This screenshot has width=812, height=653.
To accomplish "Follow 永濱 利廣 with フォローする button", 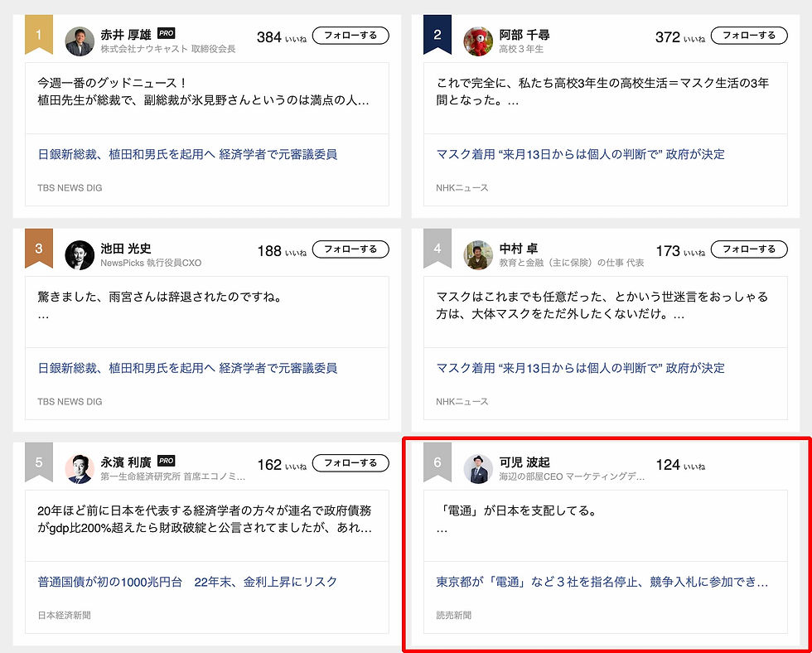I will click(x=350, y=463).
